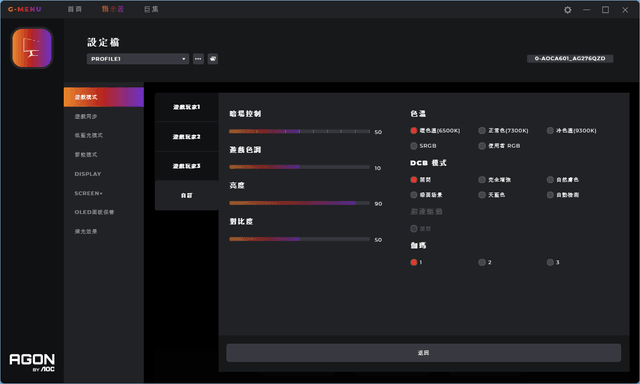Adjust the 對比度 contrast slider at 50
This screenshot has width=640, height=384.
(299, 239)
